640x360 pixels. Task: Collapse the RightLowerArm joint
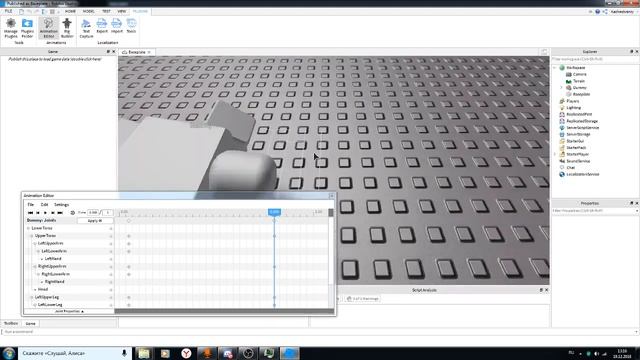[x=38, y=274]
